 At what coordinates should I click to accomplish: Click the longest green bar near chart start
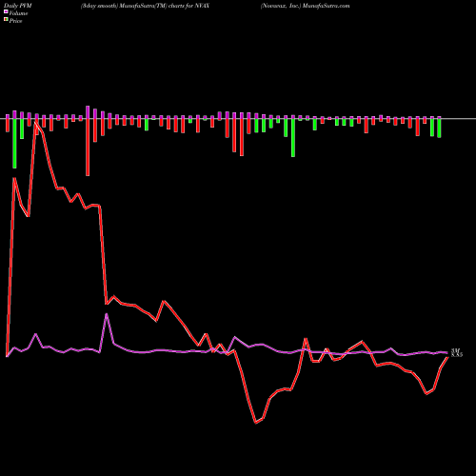14,143
